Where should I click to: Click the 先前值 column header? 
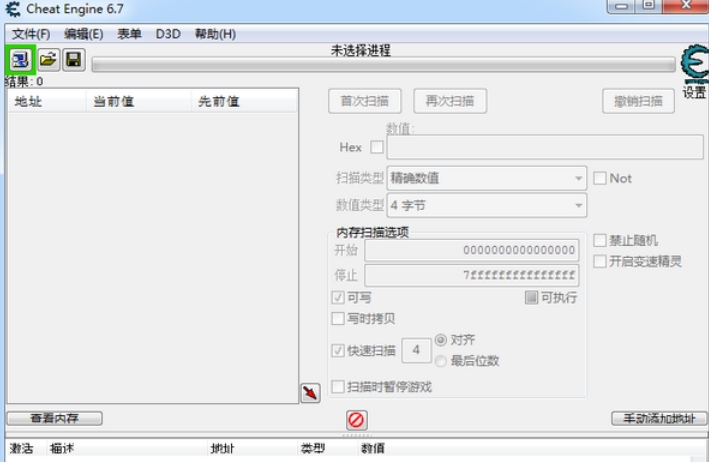(x=244, y=101)
